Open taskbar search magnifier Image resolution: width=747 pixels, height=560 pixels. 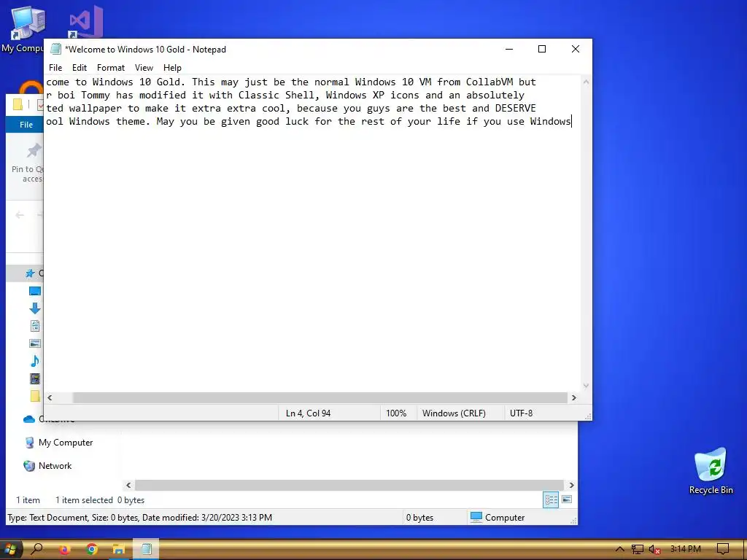pos(36,549)
